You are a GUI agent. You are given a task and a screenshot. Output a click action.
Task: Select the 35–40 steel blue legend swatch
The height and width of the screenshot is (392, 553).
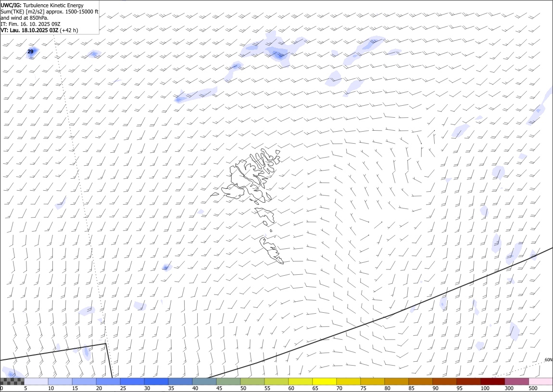click(180, 381)
